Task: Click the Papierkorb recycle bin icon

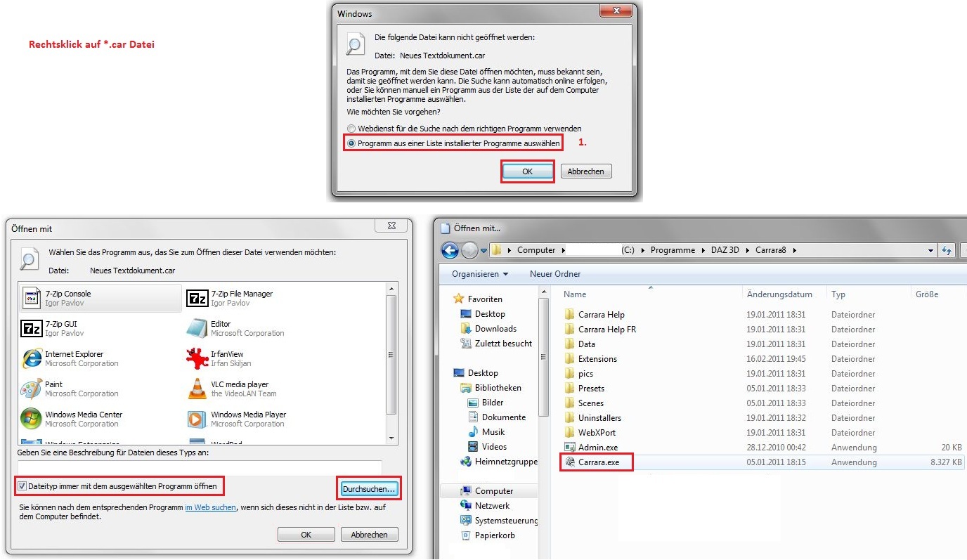Action: (x=465, y=535)
